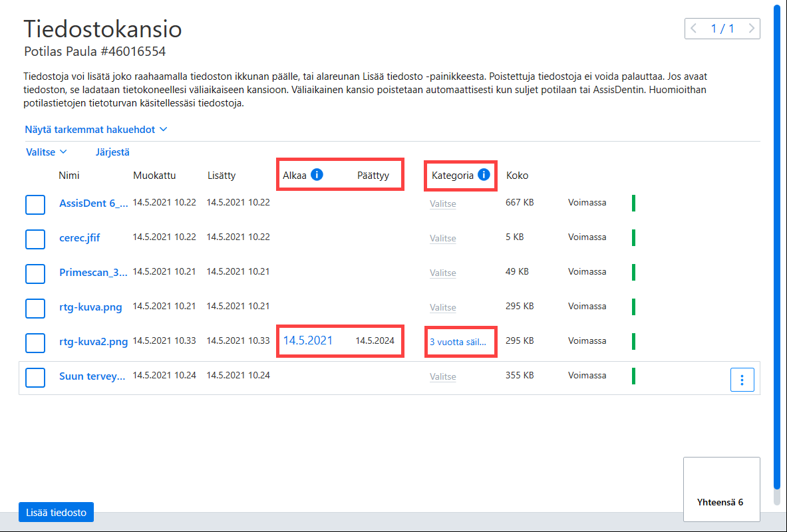The height and width of the screenshot is (532, 787).
Task: Click the 5 KB size value
Action: coord(514,237)
